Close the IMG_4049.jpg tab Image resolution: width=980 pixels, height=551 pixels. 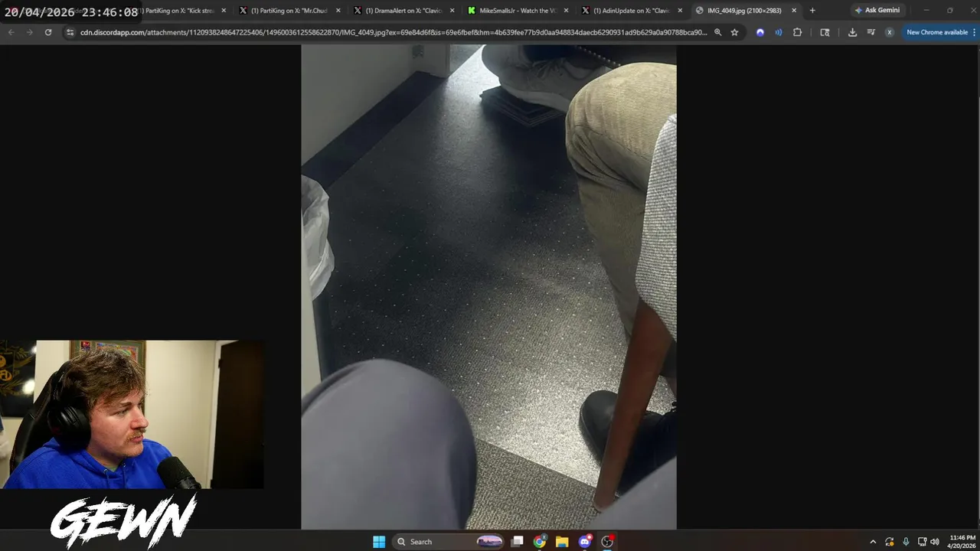click(794, 11)
